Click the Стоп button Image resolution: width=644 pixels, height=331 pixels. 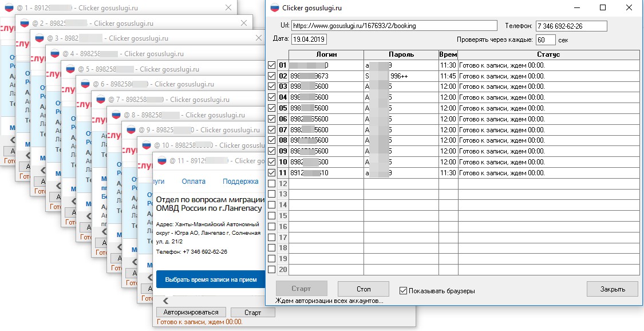click(363, 289)
